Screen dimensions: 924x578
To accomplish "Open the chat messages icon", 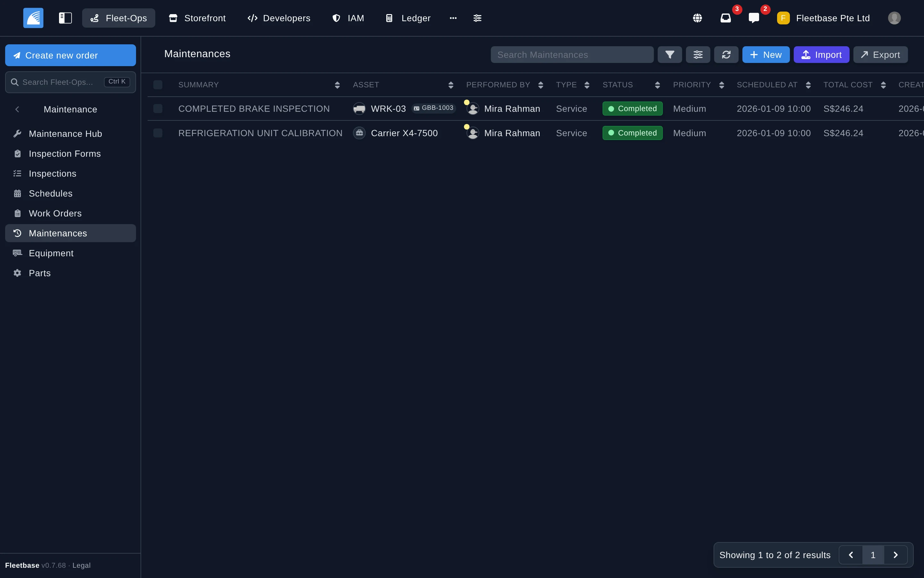I will [754, 18].
